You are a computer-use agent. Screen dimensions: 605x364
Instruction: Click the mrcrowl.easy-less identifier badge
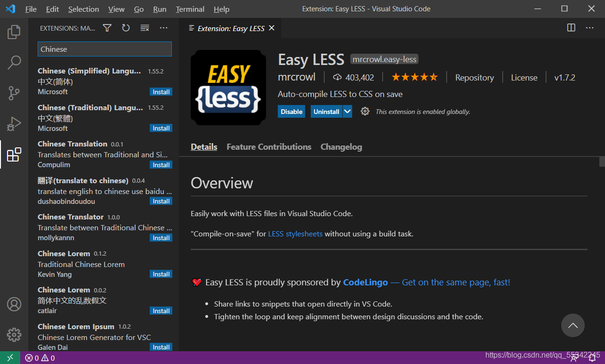385,59
